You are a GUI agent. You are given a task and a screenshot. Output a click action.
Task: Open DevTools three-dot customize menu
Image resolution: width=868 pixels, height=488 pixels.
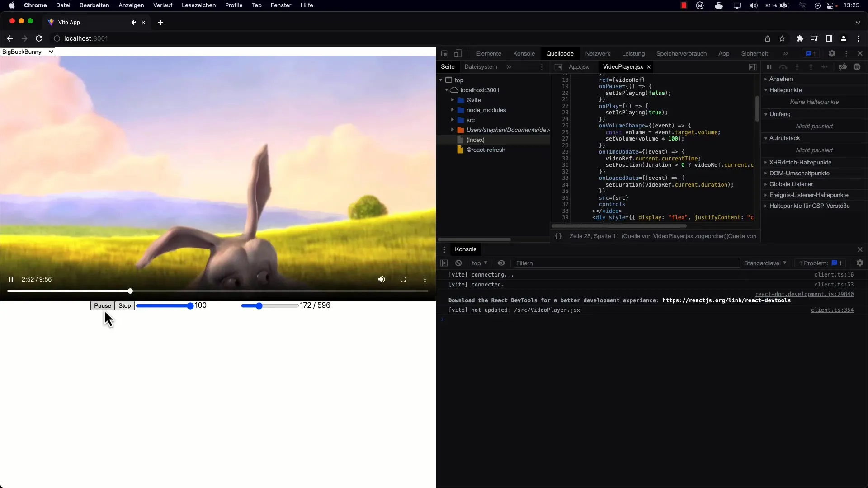tap(846, 53)
